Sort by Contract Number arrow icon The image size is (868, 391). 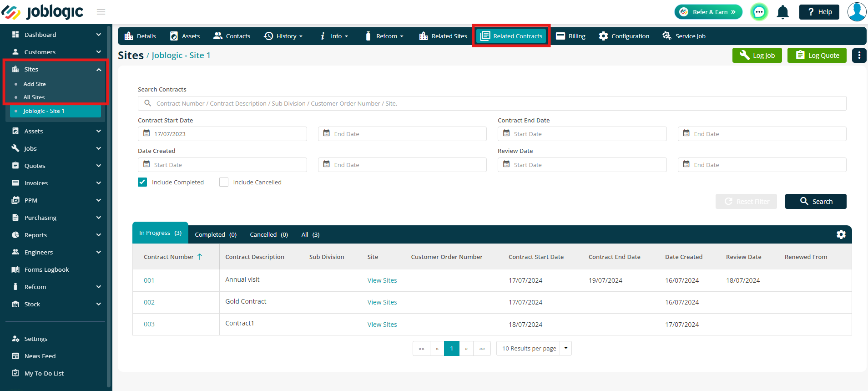click(200, 257)
